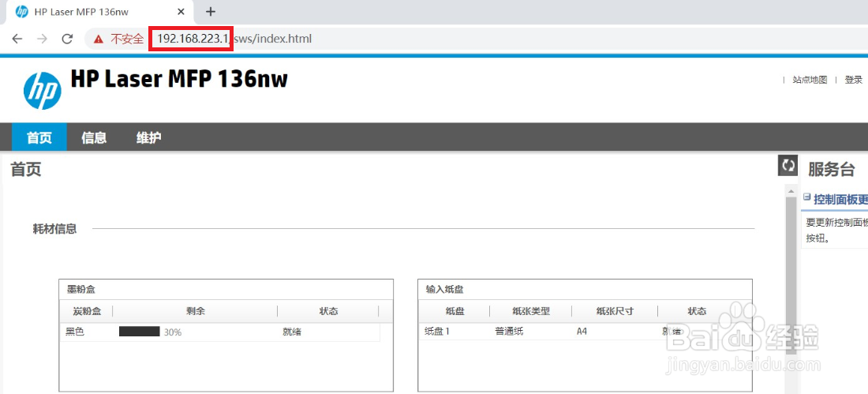Click the 墨粉盒 panel title

80,289
